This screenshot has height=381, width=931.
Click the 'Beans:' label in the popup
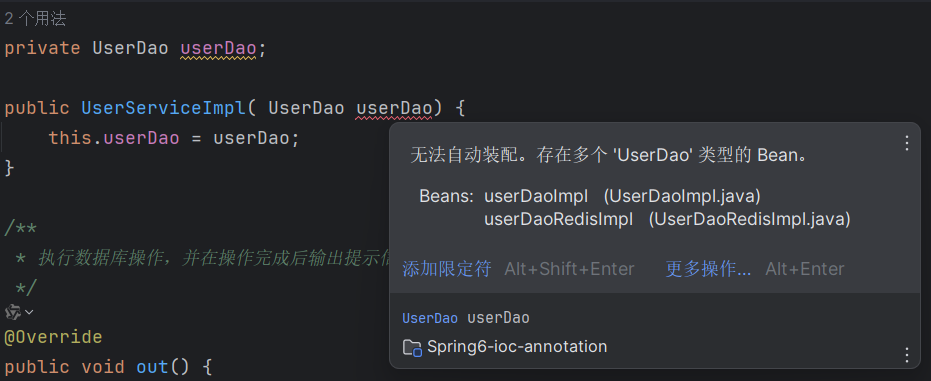446,196
